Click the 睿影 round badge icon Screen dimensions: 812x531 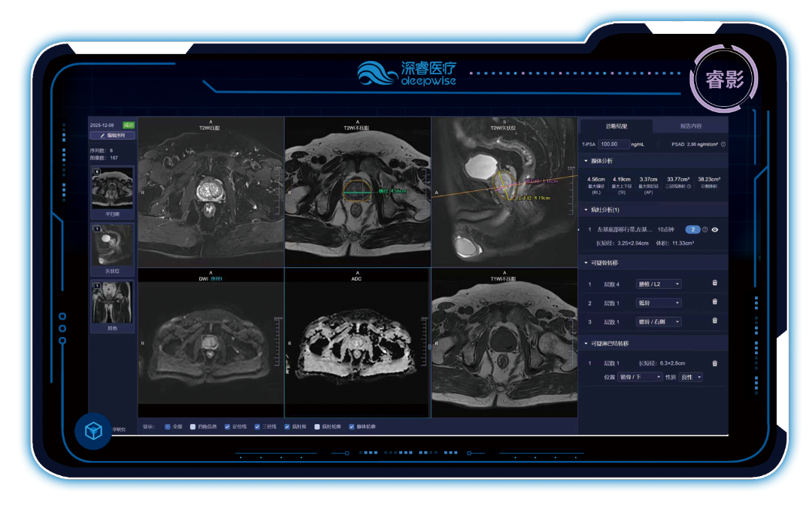click(724, 80)
